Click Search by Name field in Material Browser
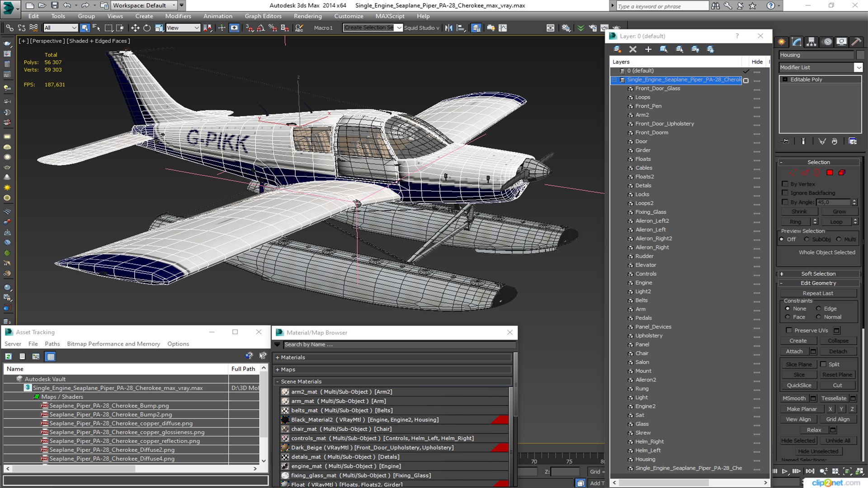 tap(399, 344)
